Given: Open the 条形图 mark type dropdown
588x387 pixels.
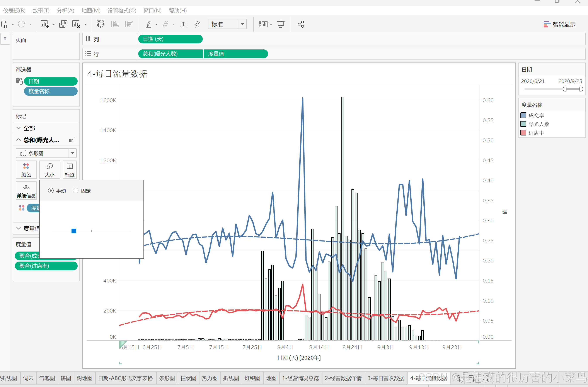Looking at the screenshot, I should coord(72,153).
